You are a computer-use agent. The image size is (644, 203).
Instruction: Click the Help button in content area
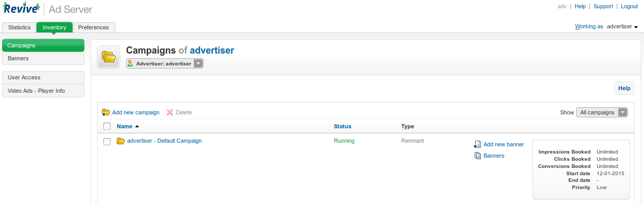(624, 88)
